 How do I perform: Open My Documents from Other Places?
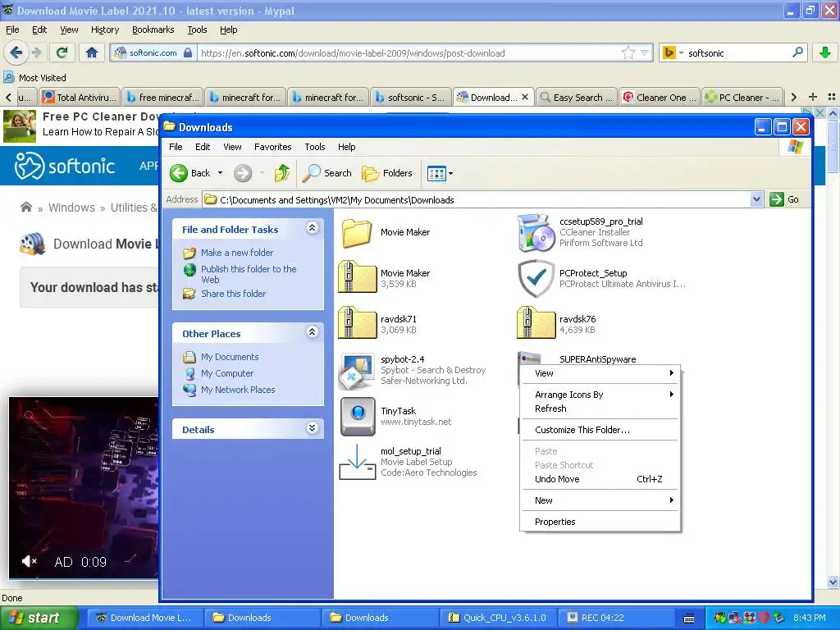(230, 357)
